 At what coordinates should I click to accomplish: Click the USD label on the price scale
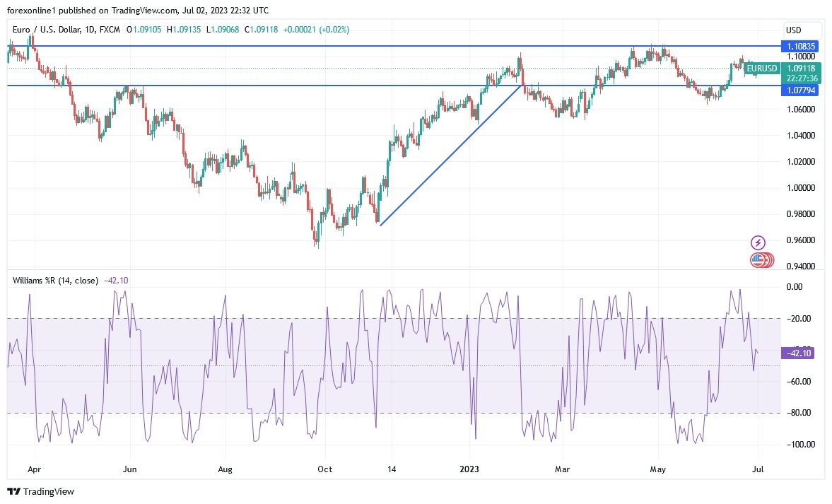tap(795, 30)
